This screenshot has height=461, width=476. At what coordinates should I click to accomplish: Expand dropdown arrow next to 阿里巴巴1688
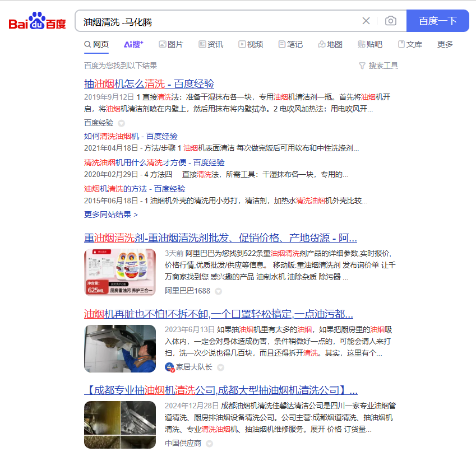[x=218, y=291]
